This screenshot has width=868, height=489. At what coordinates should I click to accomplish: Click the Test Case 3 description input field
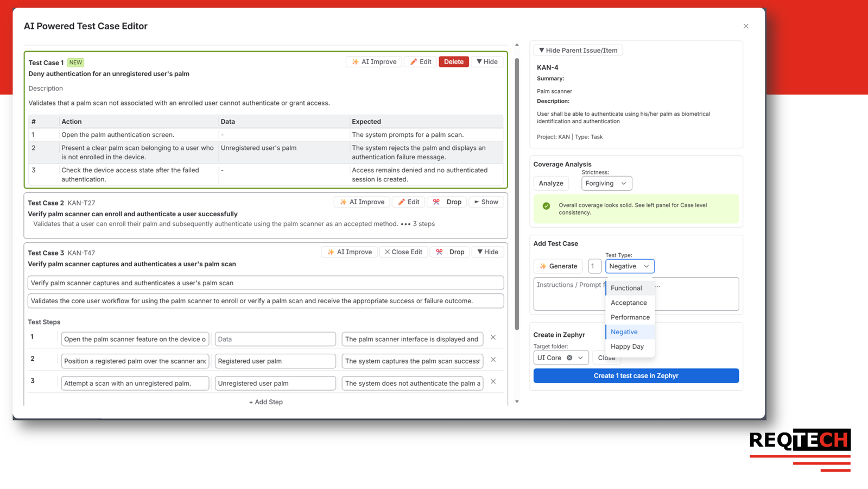[266, 301]
